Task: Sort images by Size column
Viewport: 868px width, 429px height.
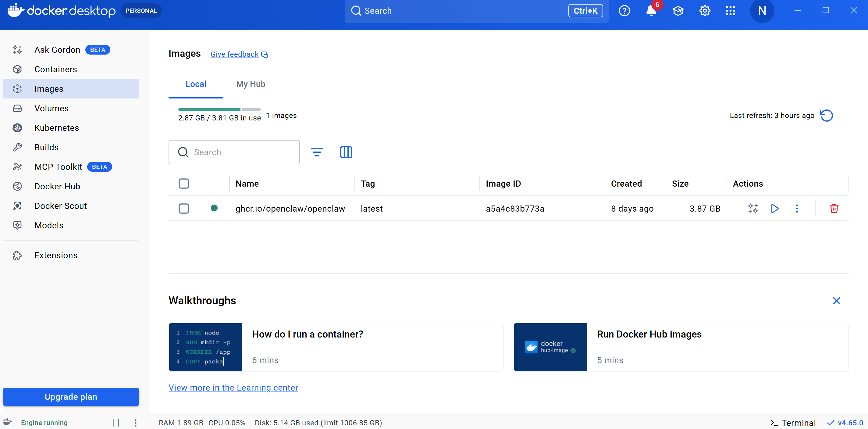Action: click(680, 184)
